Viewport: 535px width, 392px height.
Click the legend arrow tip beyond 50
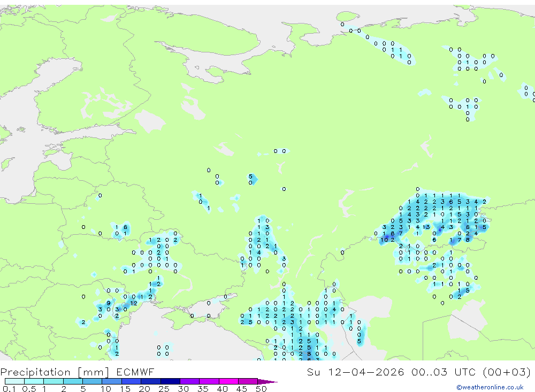pos(268,381)
